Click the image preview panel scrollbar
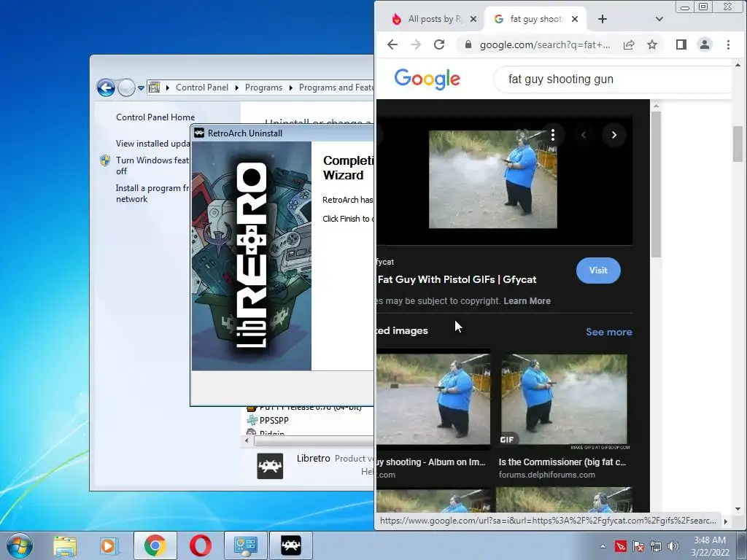This screenshot has width=747, height=560. coord(656,184)
